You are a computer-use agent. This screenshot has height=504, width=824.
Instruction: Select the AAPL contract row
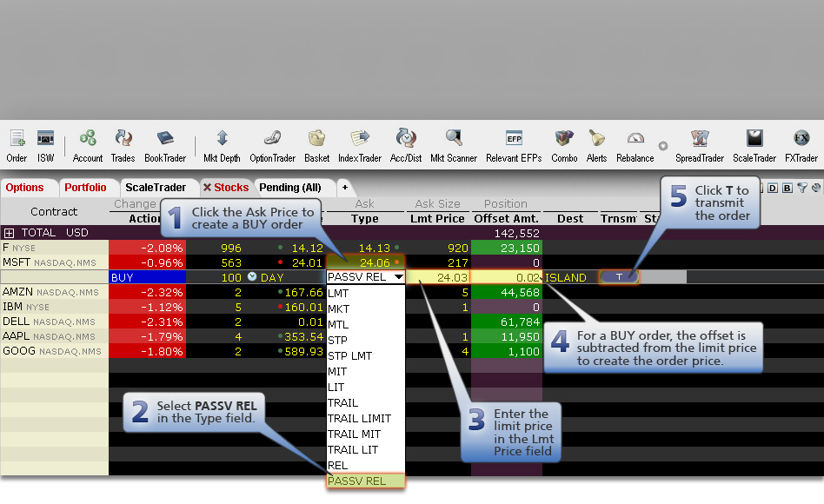pyautogui.click(x=54, y=335)
